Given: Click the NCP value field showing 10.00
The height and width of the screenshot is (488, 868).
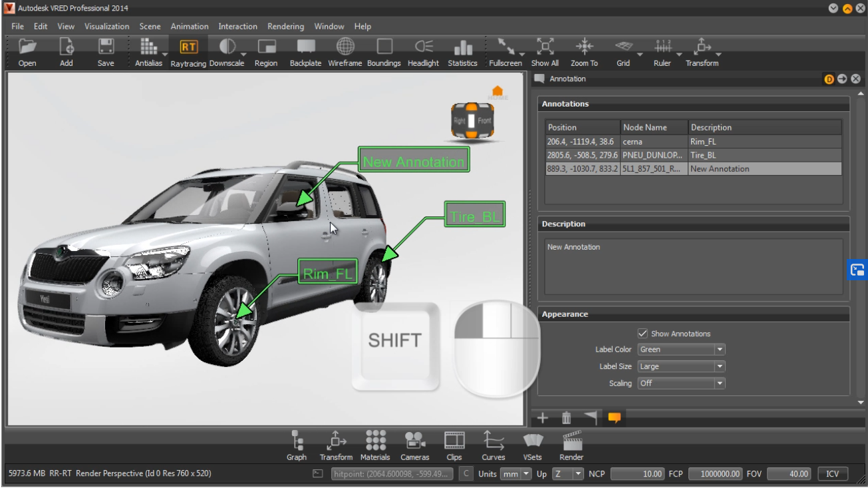Looking at the screenshot, I should [637, 474].
